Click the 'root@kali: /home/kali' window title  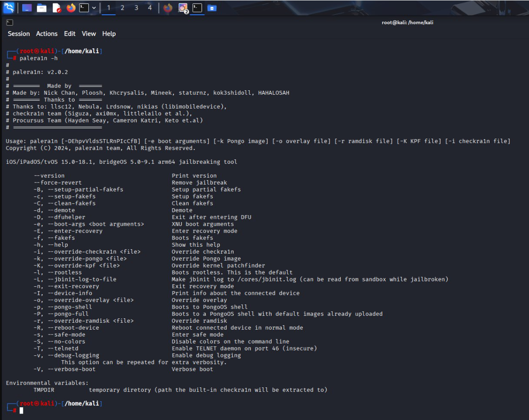click(x=407, y=23)
